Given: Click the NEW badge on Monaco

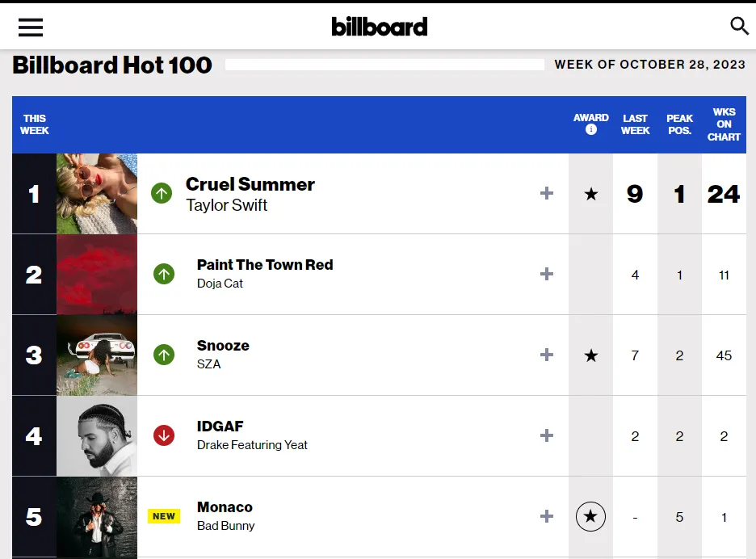Looking at the screenshot, I should coord(164,516).
